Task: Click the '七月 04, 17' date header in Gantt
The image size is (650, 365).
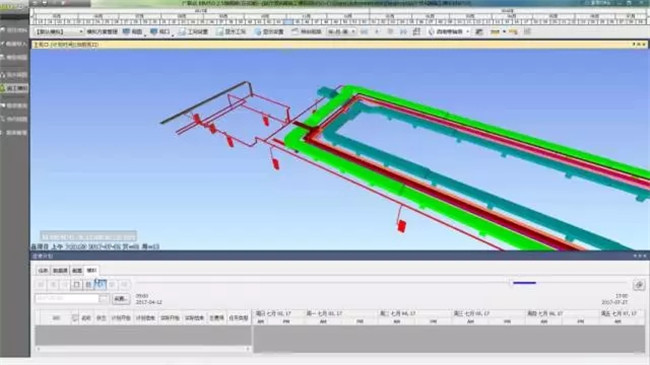Action: (x=397, y=314)
